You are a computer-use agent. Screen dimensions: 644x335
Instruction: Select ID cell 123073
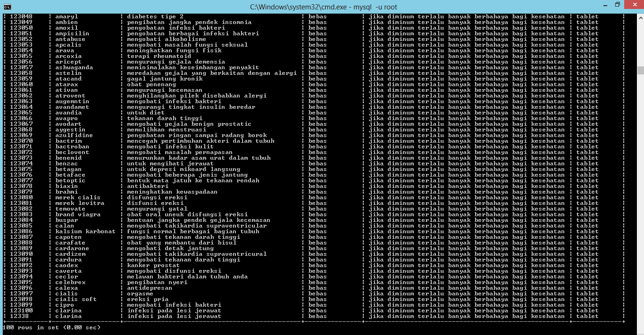(21, 158)
